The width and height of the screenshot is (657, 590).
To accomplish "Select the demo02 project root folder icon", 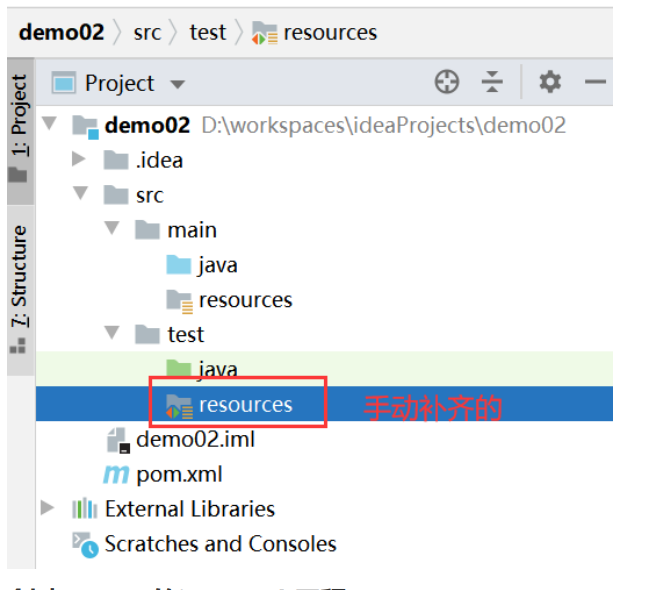I will (85, 127).
